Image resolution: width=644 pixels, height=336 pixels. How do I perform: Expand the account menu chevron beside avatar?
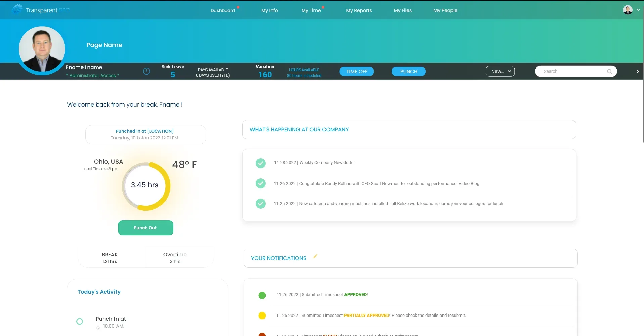(638, 10)
